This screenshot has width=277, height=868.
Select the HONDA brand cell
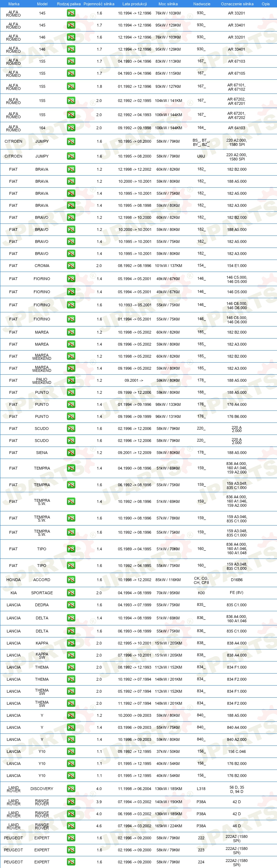(x=13, y=580)
